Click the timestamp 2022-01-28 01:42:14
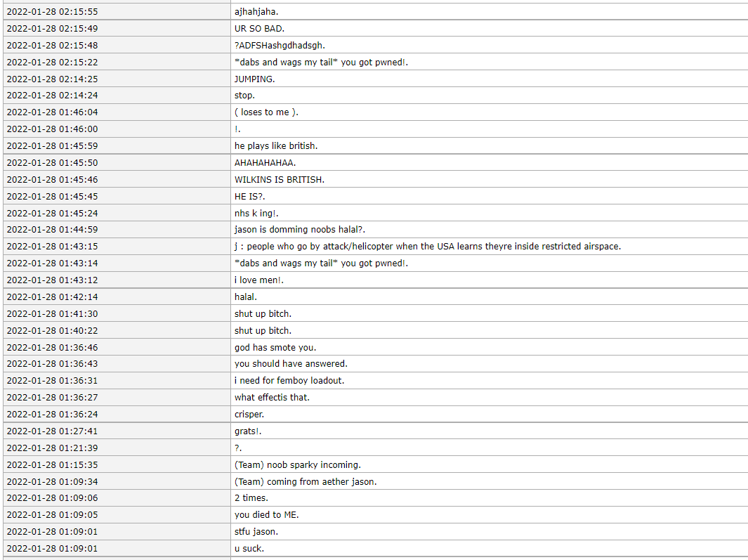Viewport: 748px width, 560px height. coord(52,297)
